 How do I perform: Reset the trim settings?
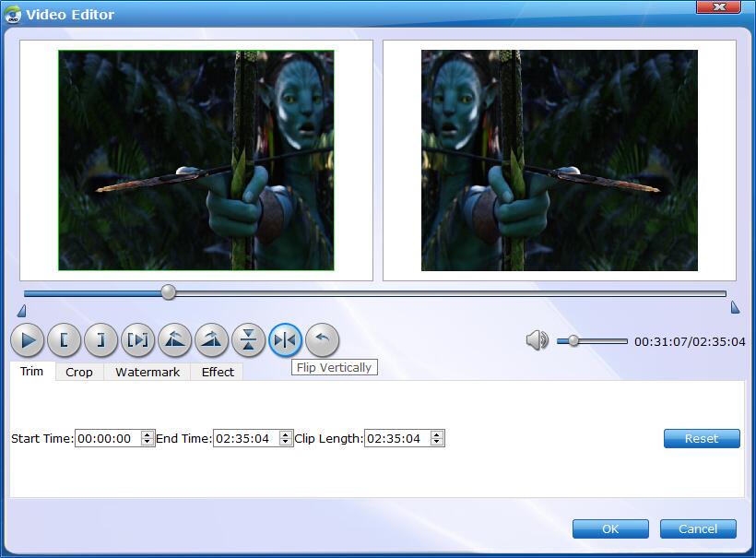[702, 438]
